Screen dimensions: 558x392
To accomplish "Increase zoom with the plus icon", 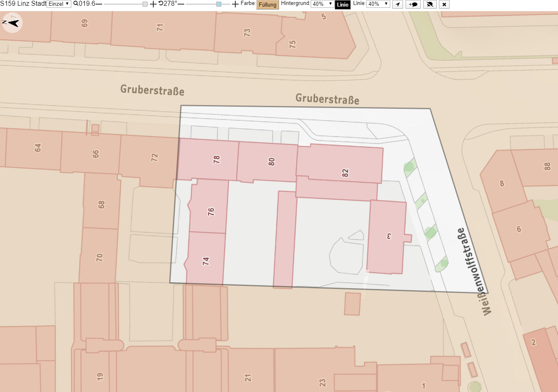I will (153, 4).
